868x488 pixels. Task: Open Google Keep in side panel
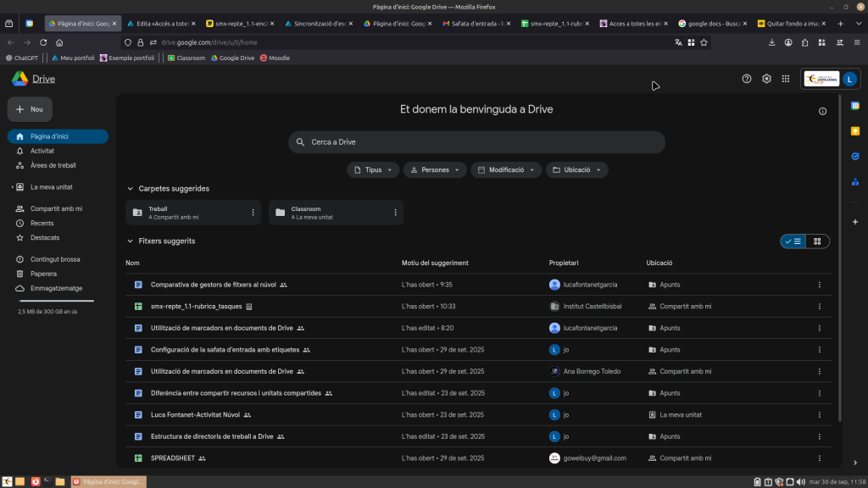point(855,131)
